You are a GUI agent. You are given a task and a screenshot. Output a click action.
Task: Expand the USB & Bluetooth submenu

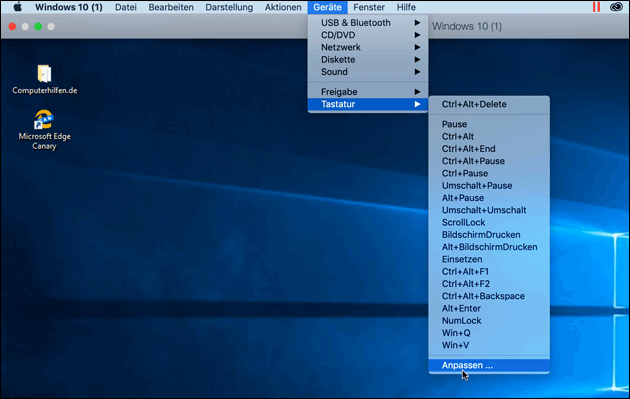pos(368,23)
